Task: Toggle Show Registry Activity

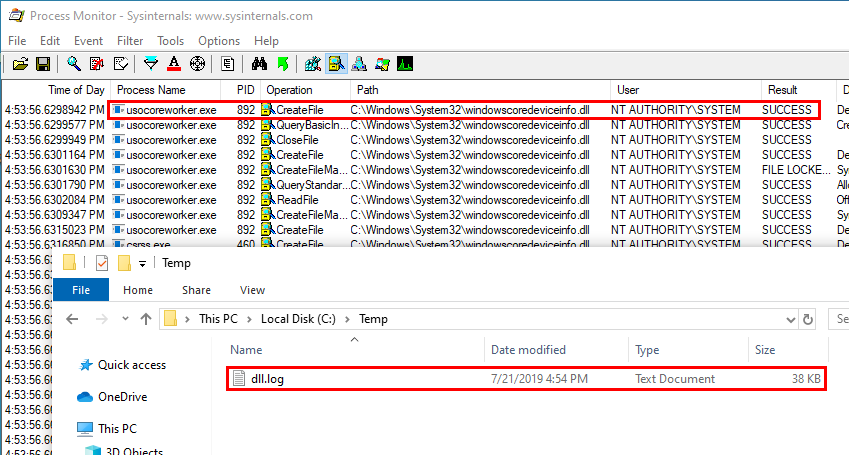Action: click(313, 64)
